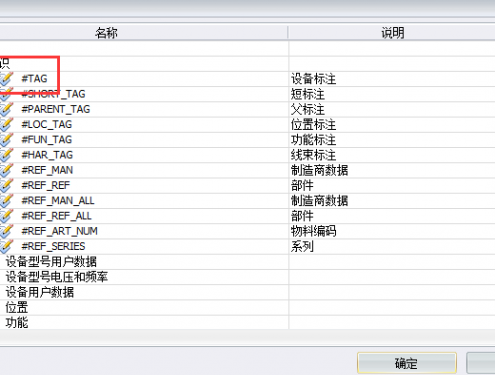Click the pencil icon beside #REF_MAN_ALL
495x375 pixels.
(x=6, y=201)
